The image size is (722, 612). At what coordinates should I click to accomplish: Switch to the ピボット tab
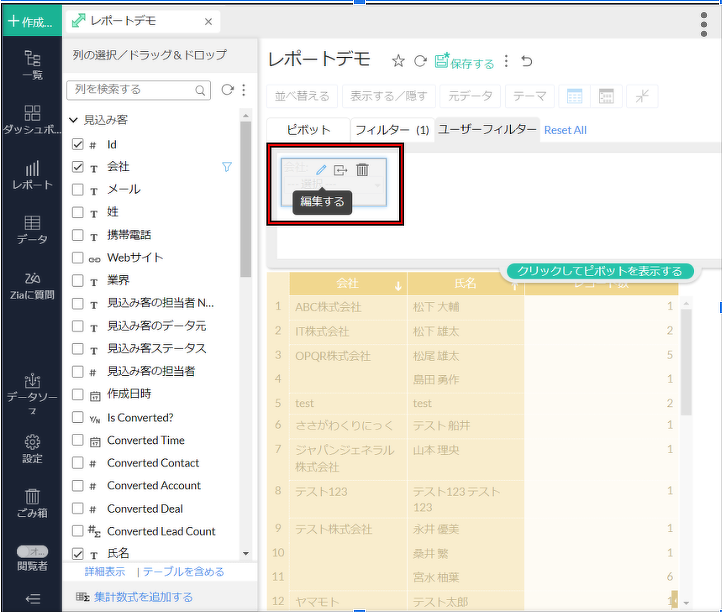point(308,130)
